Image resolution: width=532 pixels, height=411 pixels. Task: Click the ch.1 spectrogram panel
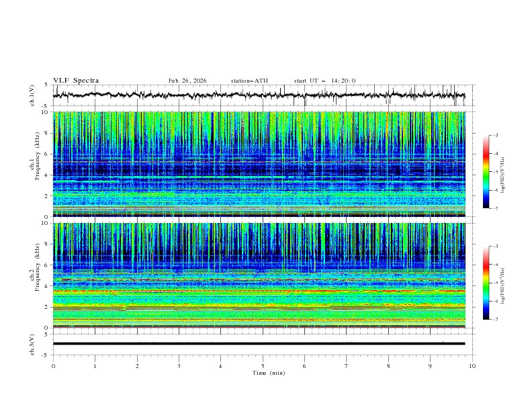259,164
